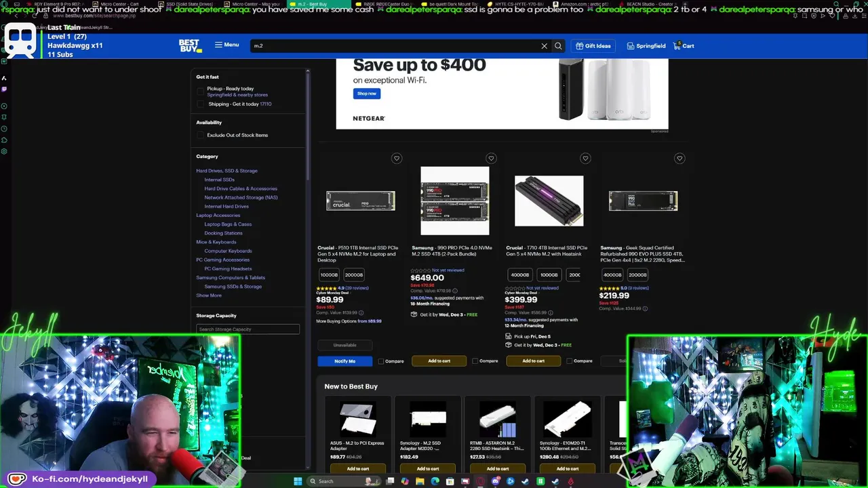Open File Explorer from the taskbar
Viewport: 868px width, 488px height.
[420, 481]
